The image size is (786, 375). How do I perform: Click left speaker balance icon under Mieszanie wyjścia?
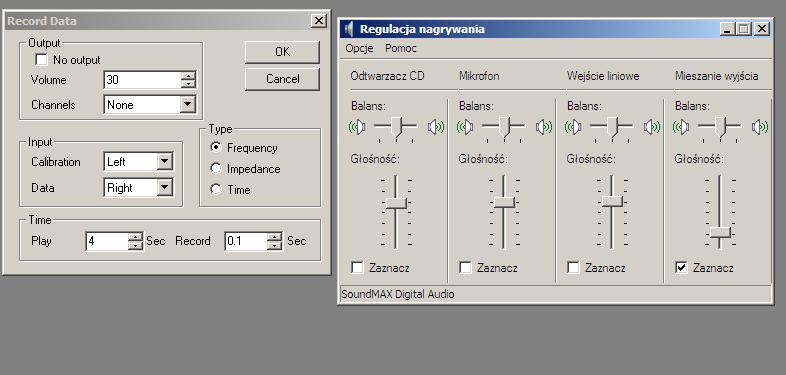682,127
